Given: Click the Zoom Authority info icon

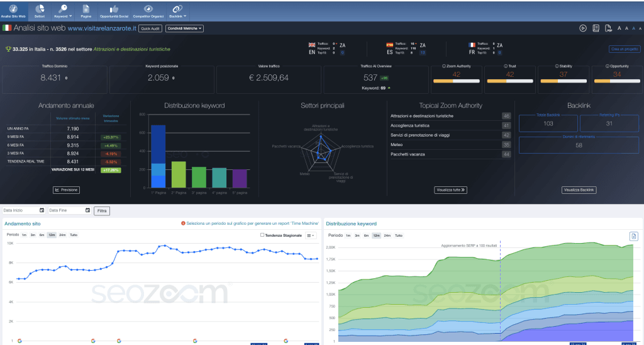Looking at the screenshot, I should 443,66.
